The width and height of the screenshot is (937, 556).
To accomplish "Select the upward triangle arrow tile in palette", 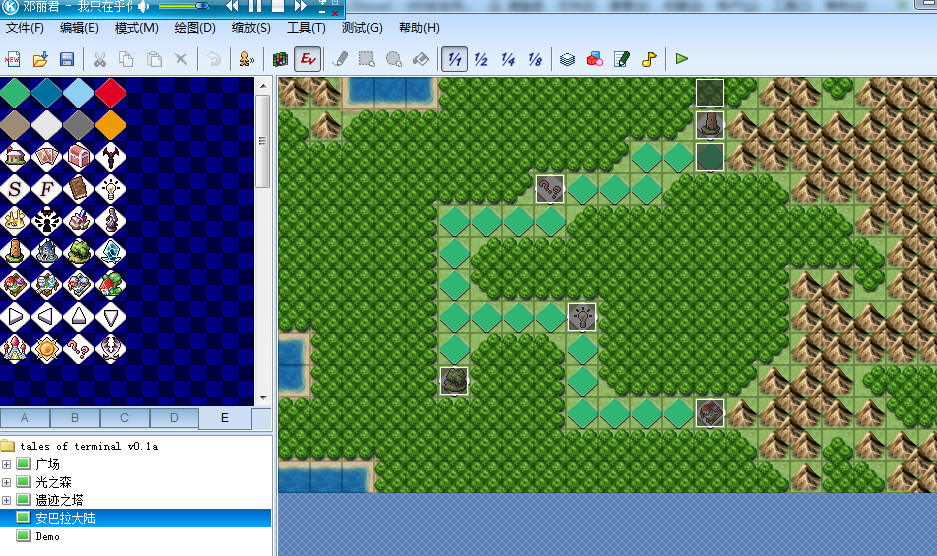I will click(78, 316).
